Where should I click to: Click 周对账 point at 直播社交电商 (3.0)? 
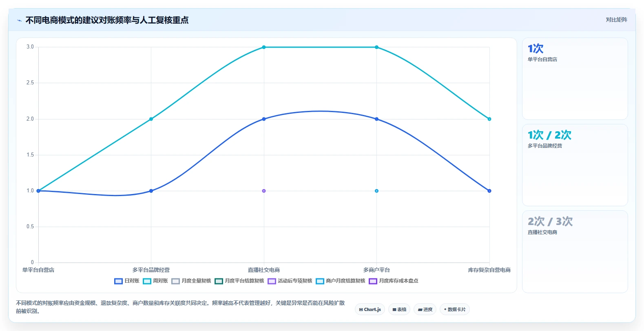(264, 47)
